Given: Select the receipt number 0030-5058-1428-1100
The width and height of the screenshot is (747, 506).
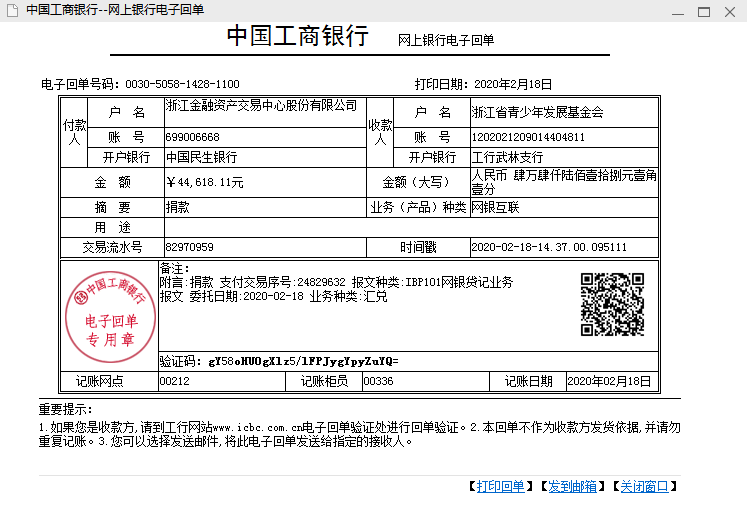Looking at the screenshot, I should click(182, 84).
